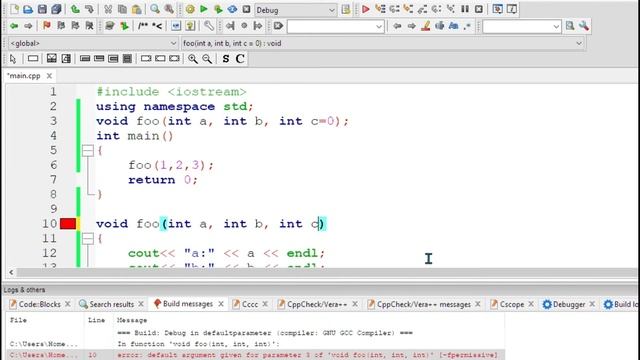
Task: Step out of function debugger icon
Action: [x=422, y=9]
